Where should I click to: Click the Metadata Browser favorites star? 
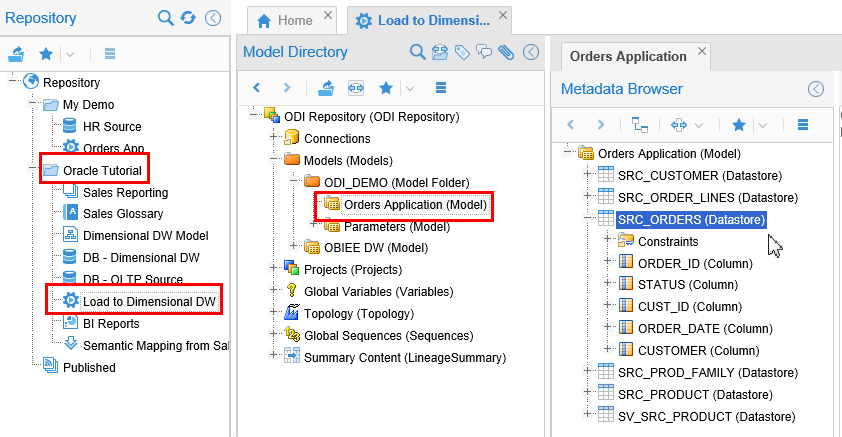(739, 125)
